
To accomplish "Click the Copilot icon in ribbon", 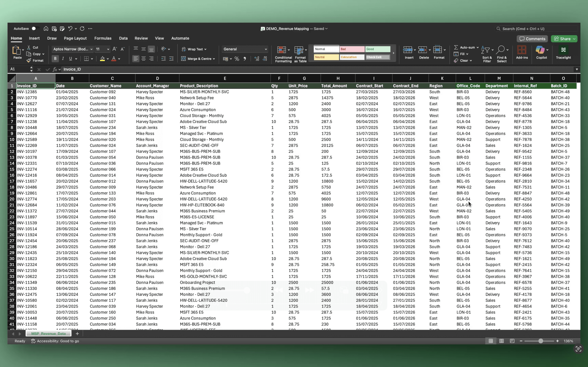I will pyautogui.click(x=540, y=50).
